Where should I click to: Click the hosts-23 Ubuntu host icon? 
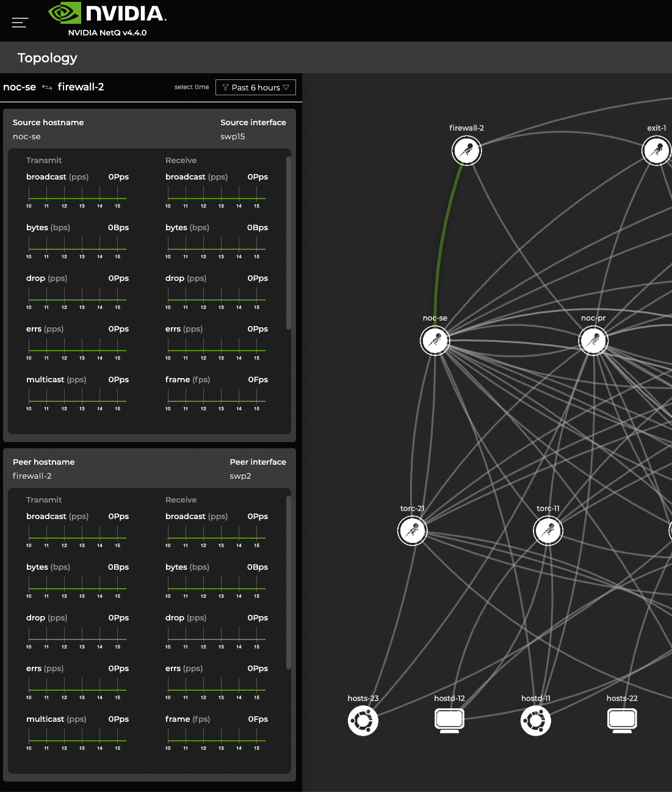tap(363, 721)
